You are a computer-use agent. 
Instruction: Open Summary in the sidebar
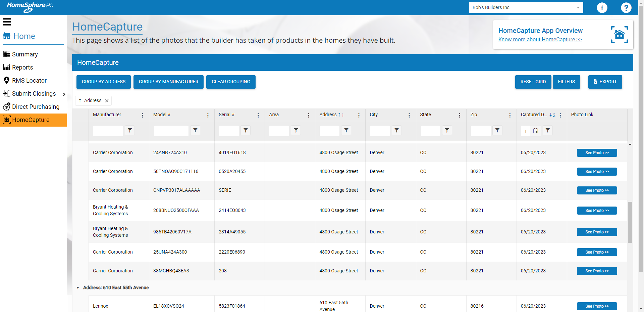(25, 54)
